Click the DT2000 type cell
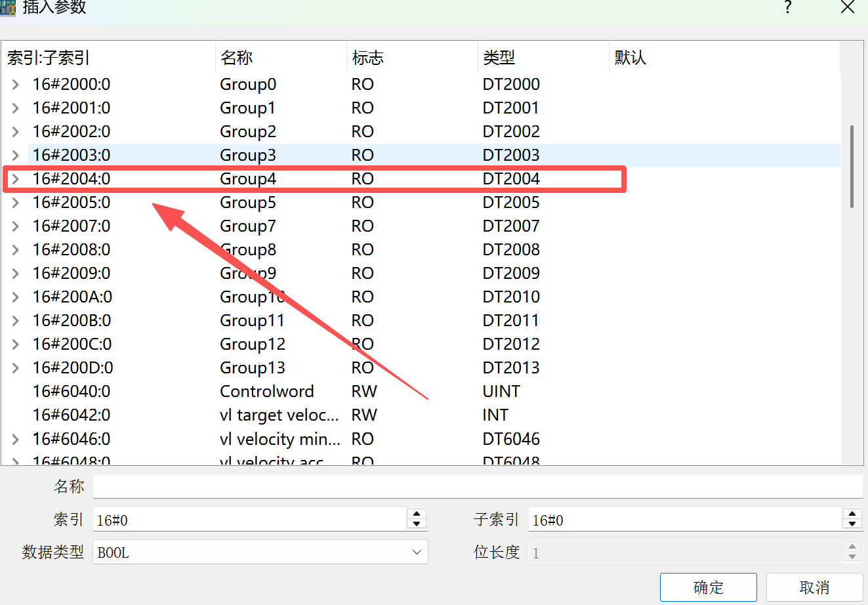The width and height of the screenshot is (868, 605). tap(511, 85)
